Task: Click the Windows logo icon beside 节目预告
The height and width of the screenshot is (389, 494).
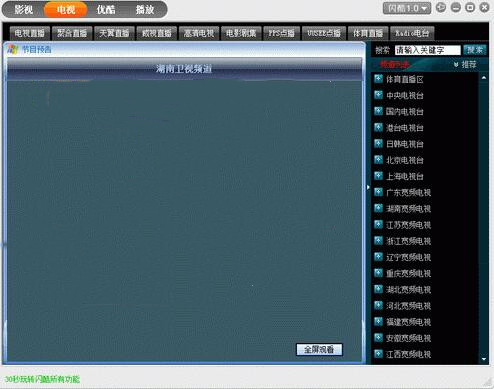Action: [x=13, y=50]
